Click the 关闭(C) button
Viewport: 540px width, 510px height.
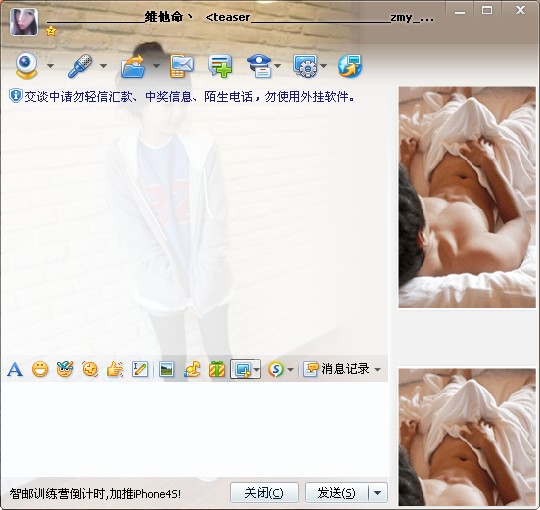[264, 493]
